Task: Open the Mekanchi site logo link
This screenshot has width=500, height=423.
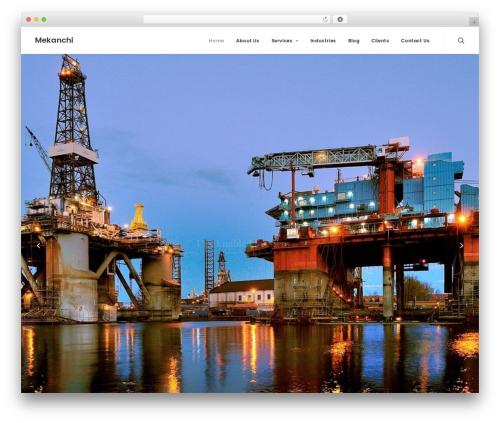Action: pos(54,40)
